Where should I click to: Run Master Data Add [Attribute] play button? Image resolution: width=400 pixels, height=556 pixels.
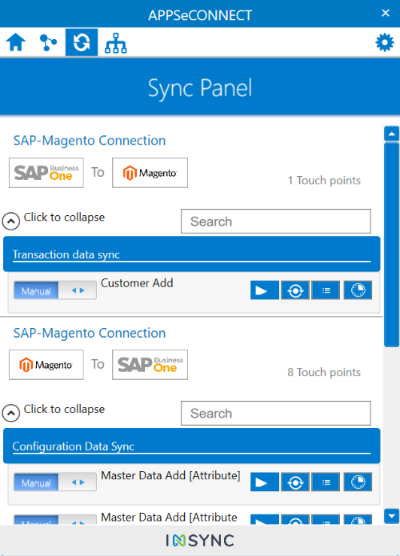click(x=265, y=482)
